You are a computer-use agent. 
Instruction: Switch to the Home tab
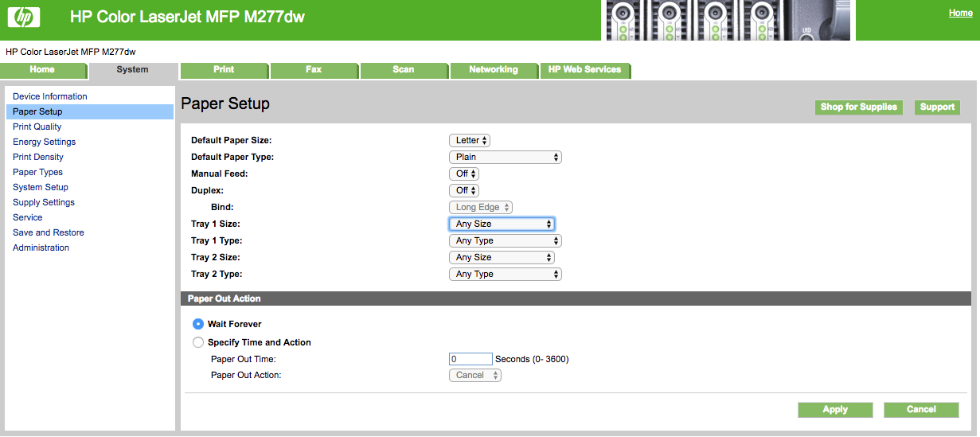[x=42, y=69]
